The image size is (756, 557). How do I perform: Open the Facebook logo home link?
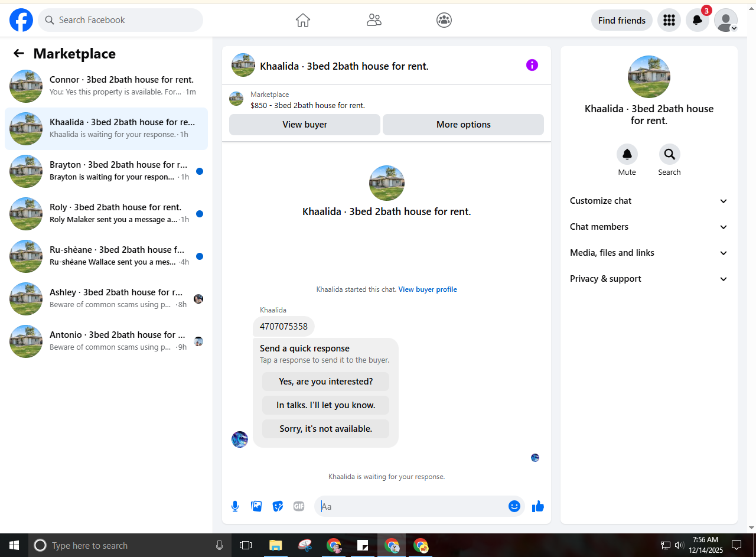click(21, 20)
